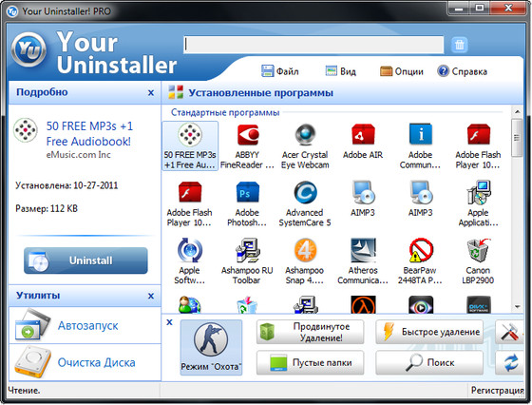Select Adobe Flash Player in the second row
The image size is (532, 405).
tap(190, 203)
